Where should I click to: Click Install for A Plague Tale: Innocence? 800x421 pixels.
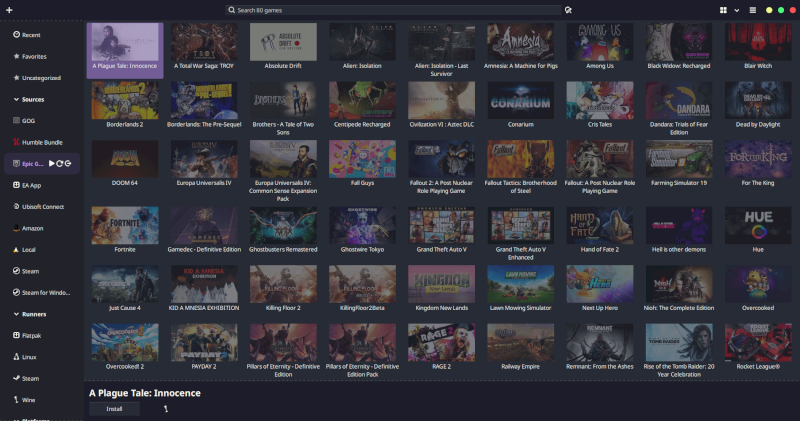point(114,409)
